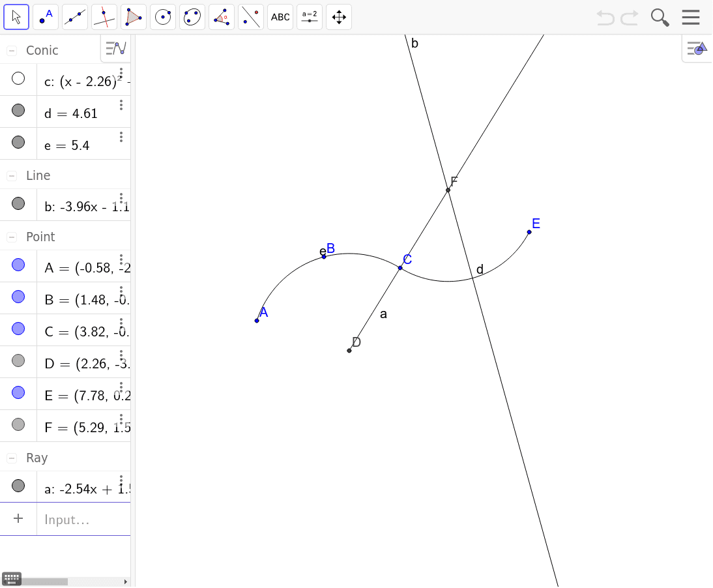Click the Undo arrow
The image size is (713, 588).
point(605,18)
